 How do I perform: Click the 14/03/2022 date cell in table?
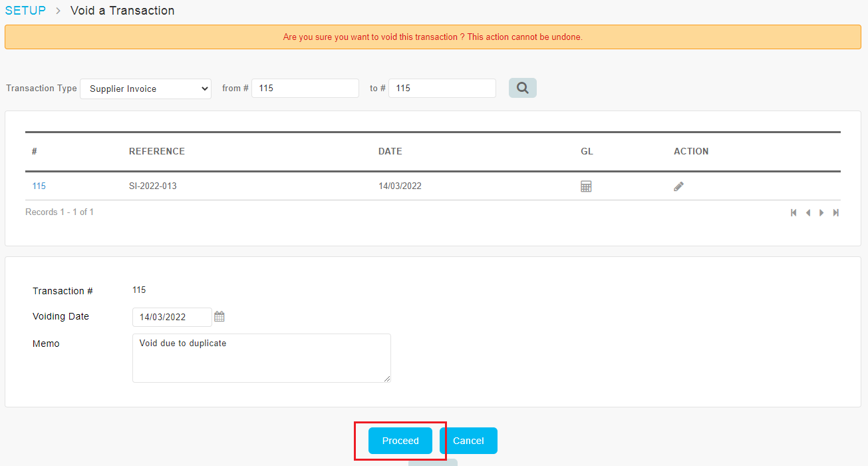coord(400,186)
